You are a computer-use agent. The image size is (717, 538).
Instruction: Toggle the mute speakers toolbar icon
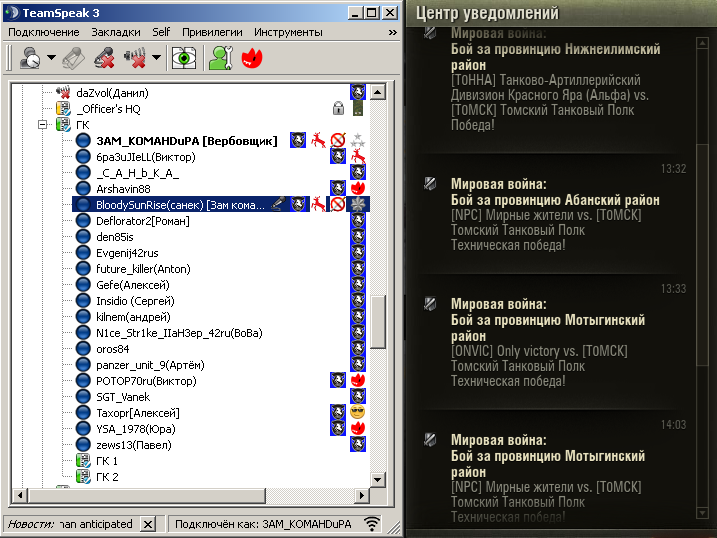tap(135, 58)
